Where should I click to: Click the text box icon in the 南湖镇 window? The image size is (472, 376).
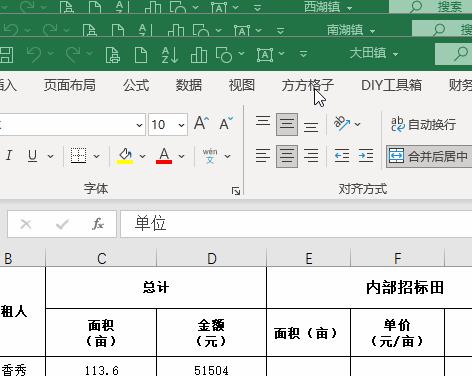tap(242, 31)
